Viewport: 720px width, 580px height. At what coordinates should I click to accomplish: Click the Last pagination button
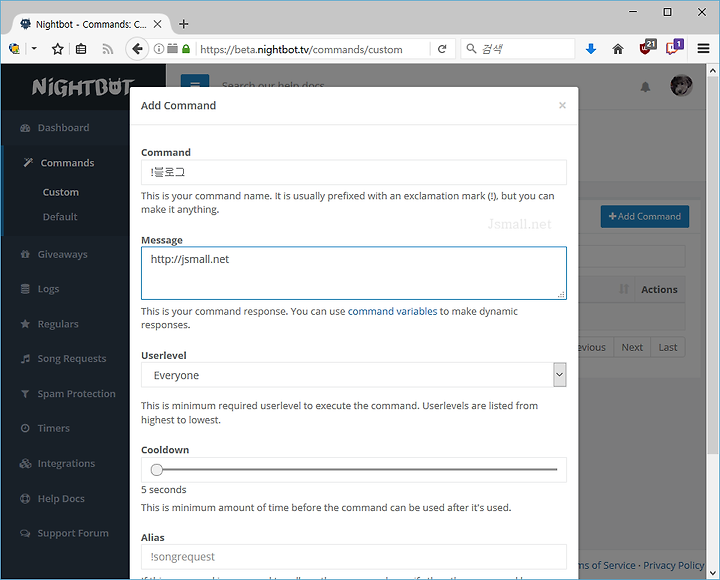(x=668, y=347)
